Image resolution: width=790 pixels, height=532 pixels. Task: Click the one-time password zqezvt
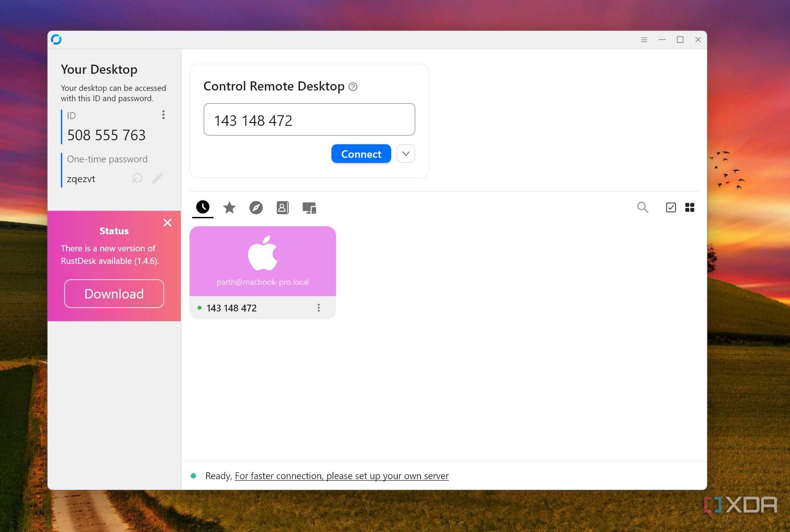81,179
